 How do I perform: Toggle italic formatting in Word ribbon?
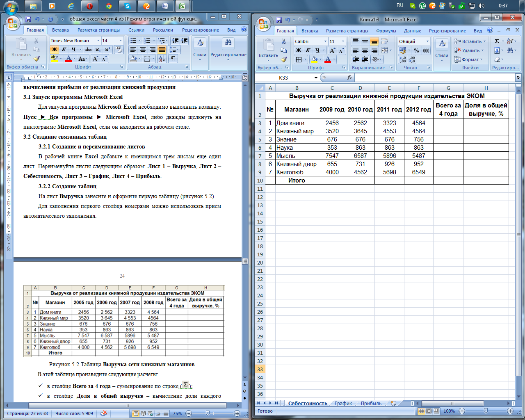[x=64, y=50]
